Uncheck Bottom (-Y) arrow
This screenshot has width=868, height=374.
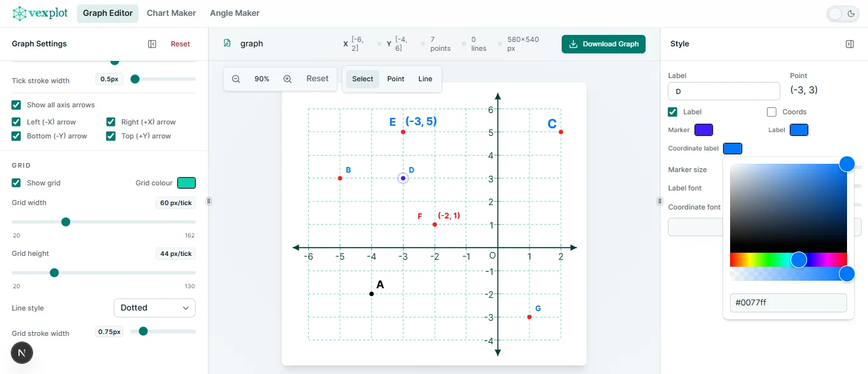[17, 136]
